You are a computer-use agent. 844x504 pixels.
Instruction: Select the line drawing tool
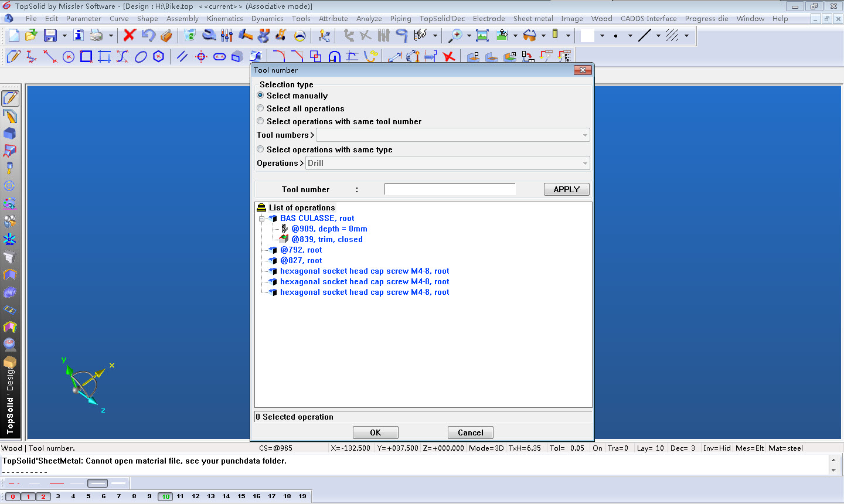click(50, 57)
